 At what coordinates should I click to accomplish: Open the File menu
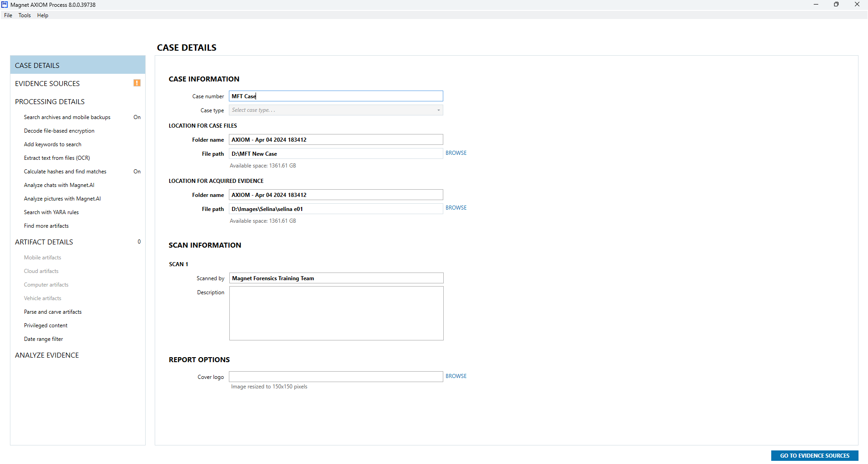tap(8, 15)
